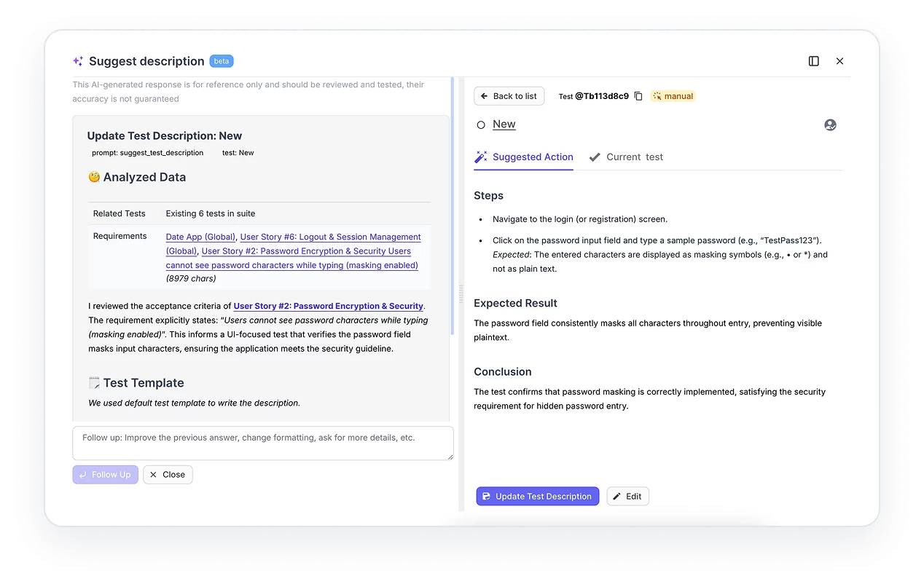Click the X icon inside the Close button

154,474
